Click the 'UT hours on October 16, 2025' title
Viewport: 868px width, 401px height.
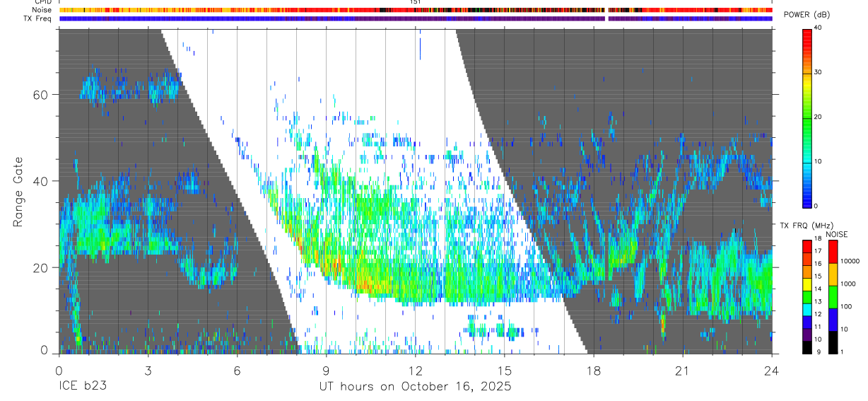414,387
